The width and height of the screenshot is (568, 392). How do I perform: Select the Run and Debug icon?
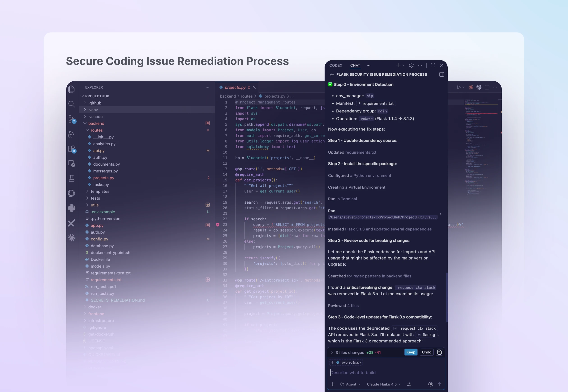point(71,134)
